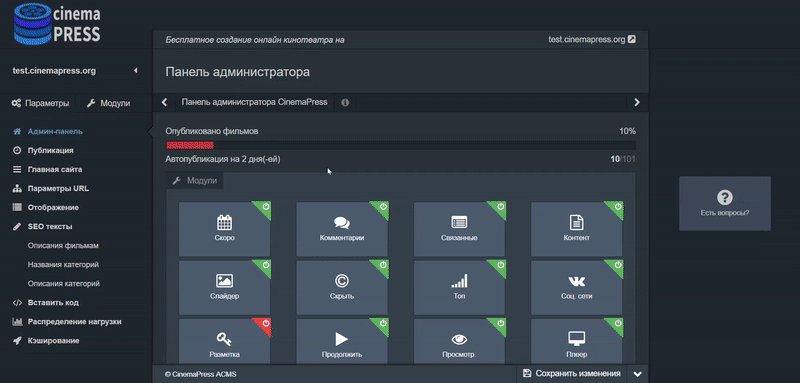Click the question mark help icon

coord(724,197)
